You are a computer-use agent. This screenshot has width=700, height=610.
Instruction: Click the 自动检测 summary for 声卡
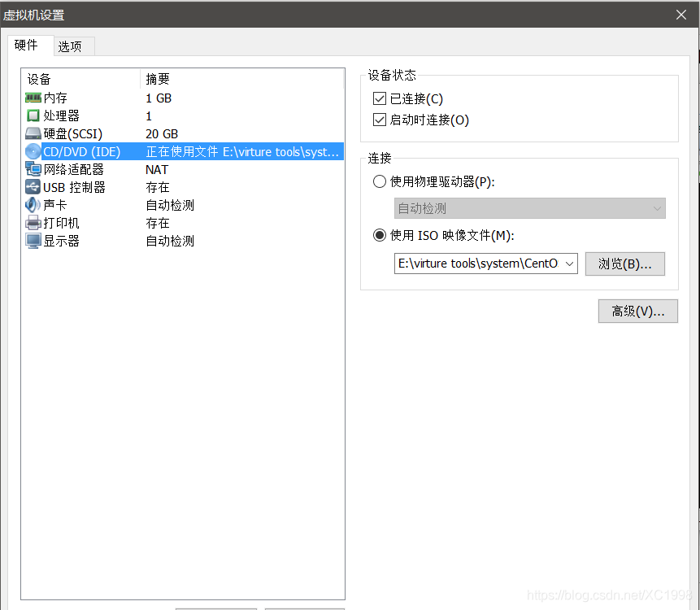(170, 205)
